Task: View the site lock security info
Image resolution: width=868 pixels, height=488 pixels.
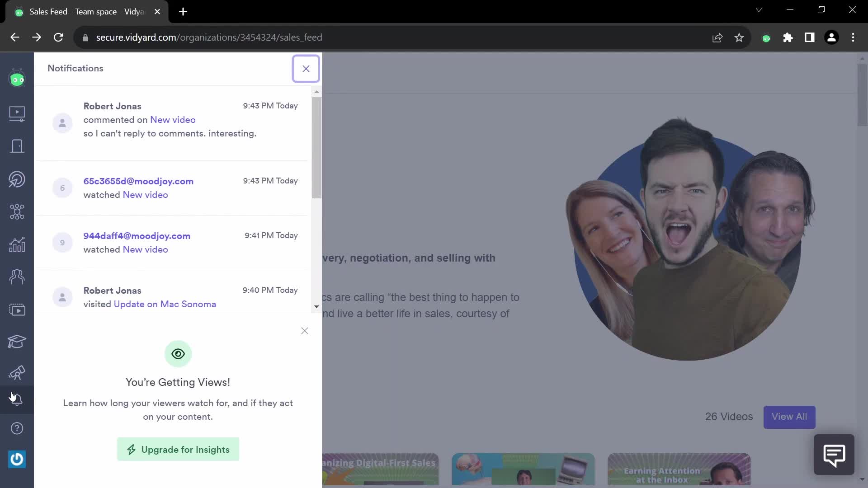Action: click(x=85, y=38)
